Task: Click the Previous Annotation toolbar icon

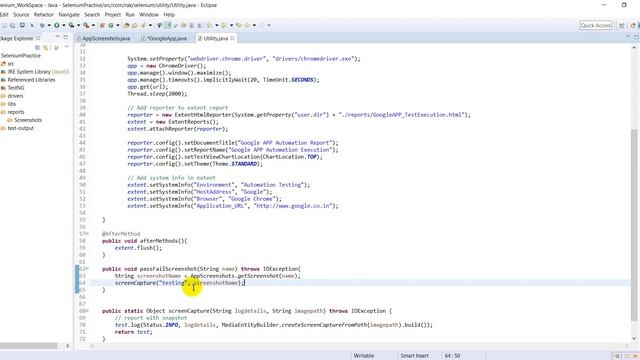Action: tap(224, 25)
